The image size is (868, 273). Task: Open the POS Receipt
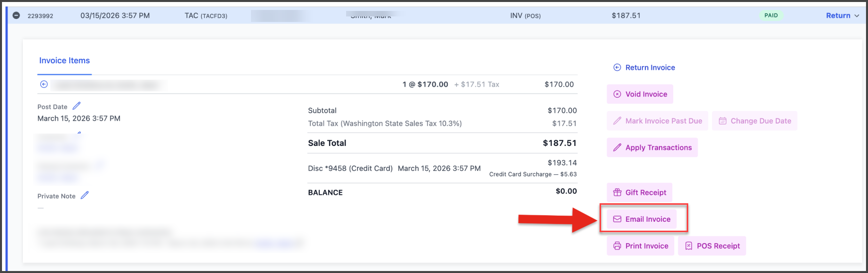[712, 246]
